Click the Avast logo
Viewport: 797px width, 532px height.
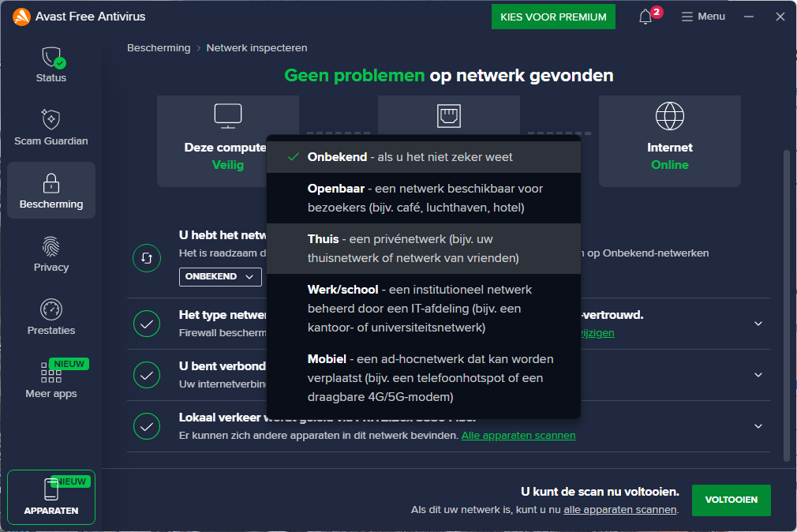(21, 17)
